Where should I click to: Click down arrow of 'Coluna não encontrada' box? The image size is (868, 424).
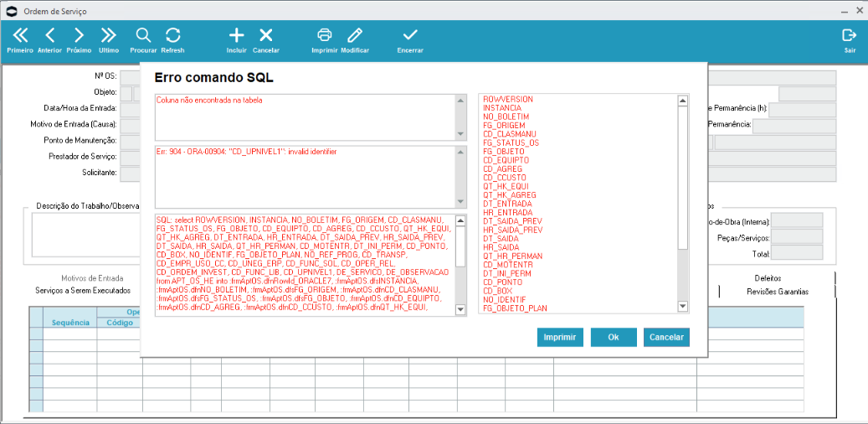pyautogui.click(x=460, y=135)
